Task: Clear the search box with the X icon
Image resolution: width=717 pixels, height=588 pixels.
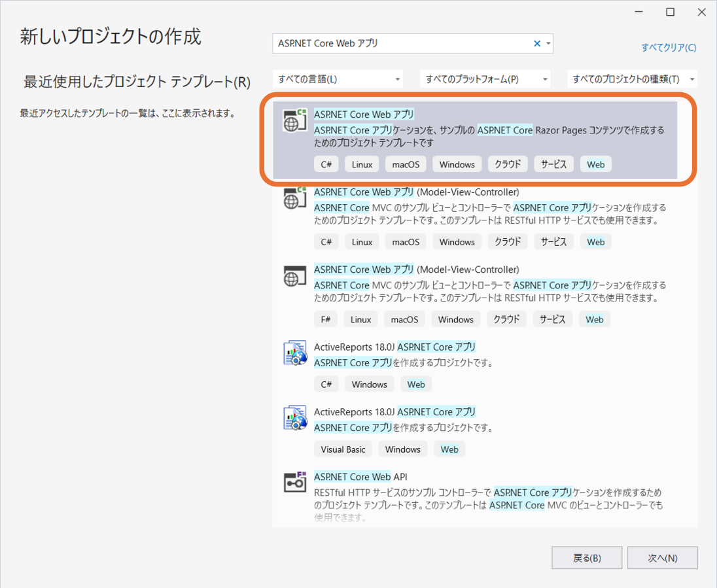Action: (x=537, y=43)
